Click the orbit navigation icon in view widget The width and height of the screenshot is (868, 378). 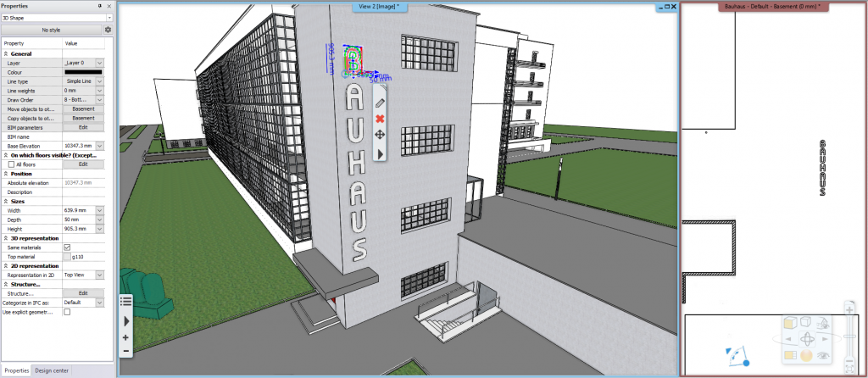click(808, 337)
